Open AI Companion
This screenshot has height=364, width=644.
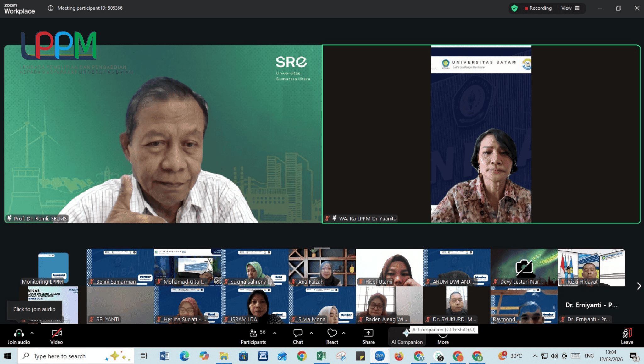point(407,337)
